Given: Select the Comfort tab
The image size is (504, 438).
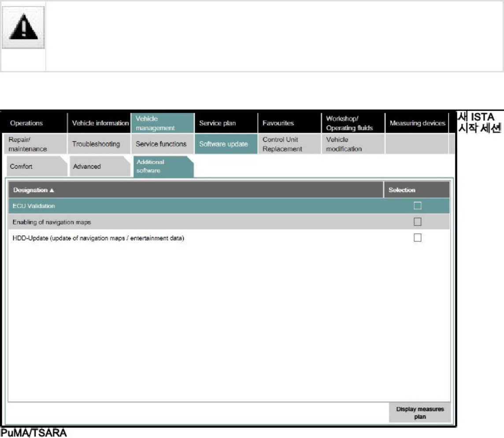Looking at the screenshot, I should tap(37, 166).
